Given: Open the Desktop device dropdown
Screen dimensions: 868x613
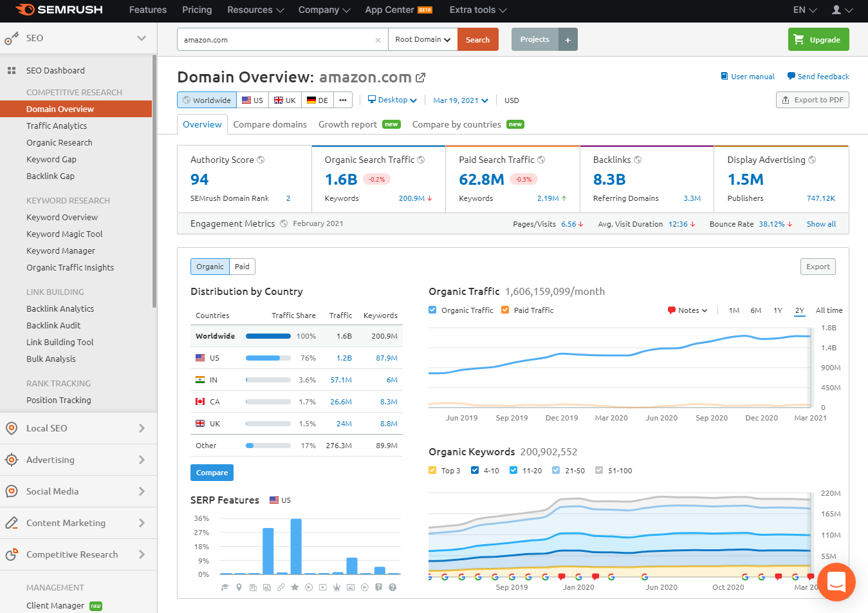Looking at the screenshot, I should click(x=392, y=100).
